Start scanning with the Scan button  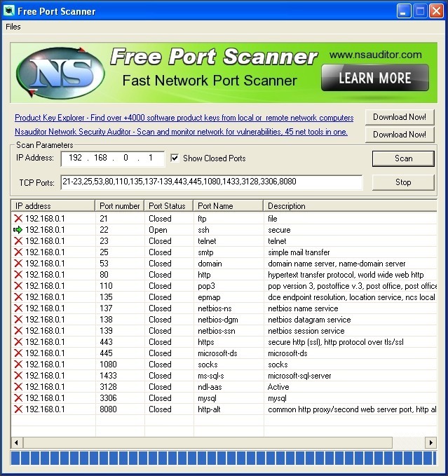[x=403, y=158]
